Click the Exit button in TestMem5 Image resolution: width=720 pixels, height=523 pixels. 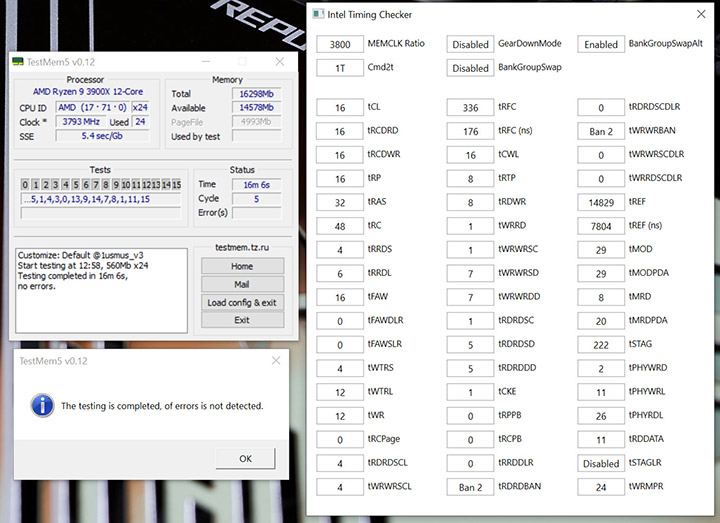point(242,320)
